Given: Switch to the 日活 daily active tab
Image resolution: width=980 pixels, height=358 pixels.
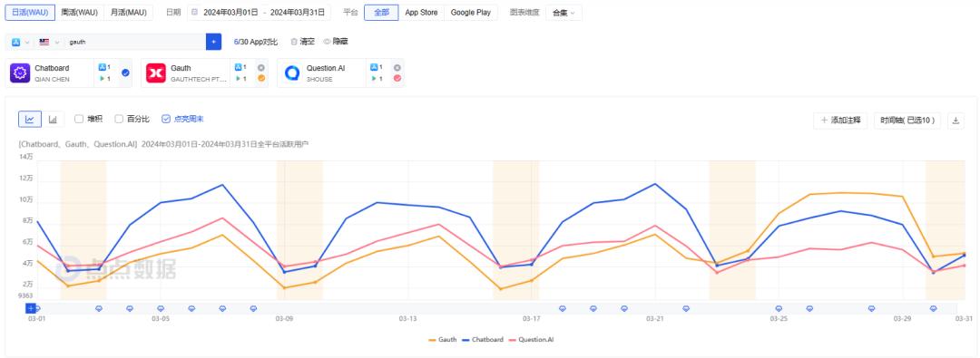Looking at the screenshot, I should [30, 13].
